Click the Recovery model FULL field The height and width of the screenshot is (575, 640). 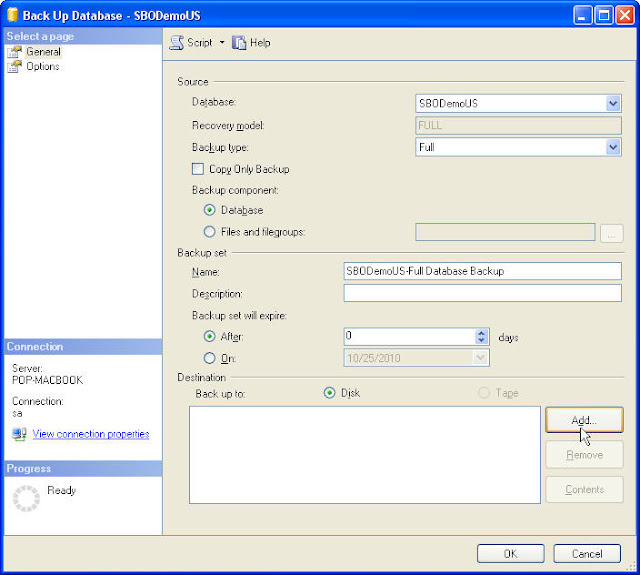tap(518, 125)
